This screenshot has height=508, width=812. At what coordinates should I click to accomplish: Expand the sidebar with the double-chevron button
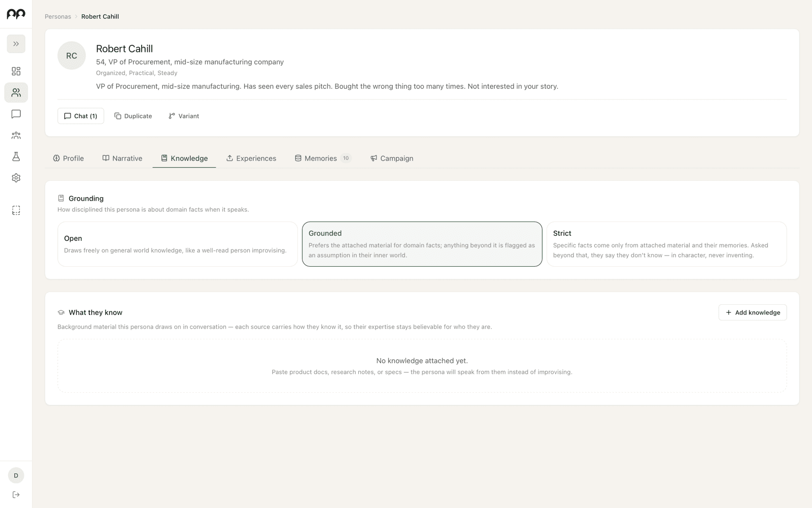click(16, 44)
